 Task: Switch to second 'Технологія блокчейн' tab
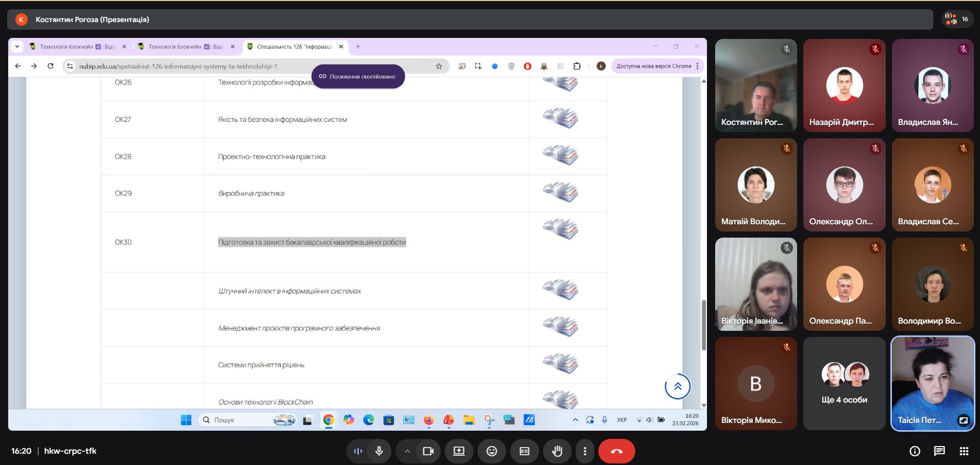tap(186, 47)
